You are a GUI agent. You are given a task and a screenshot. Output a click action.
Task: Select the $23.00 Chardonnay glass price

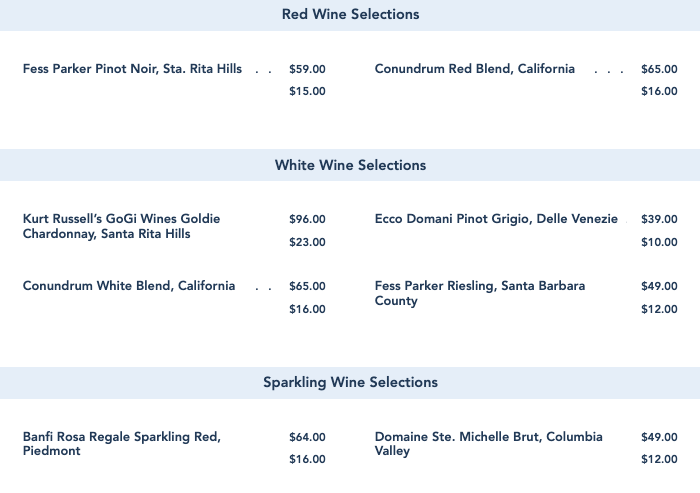307,242
